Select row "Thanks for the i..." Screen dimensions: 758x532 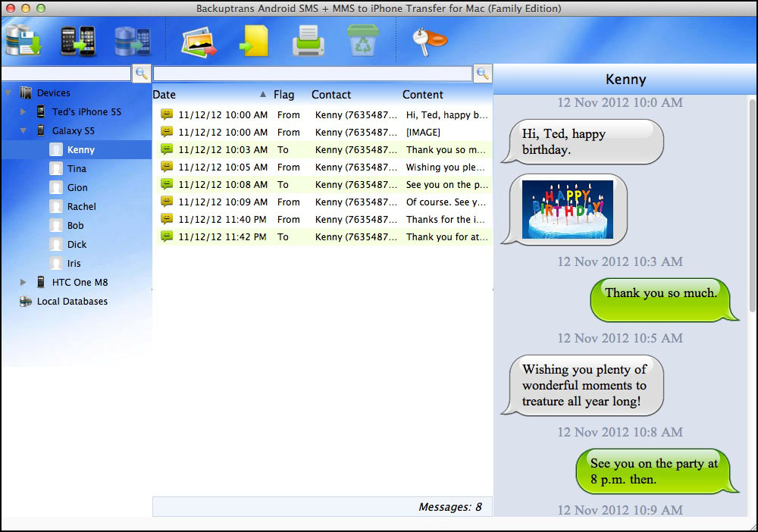tap(324, 219)
